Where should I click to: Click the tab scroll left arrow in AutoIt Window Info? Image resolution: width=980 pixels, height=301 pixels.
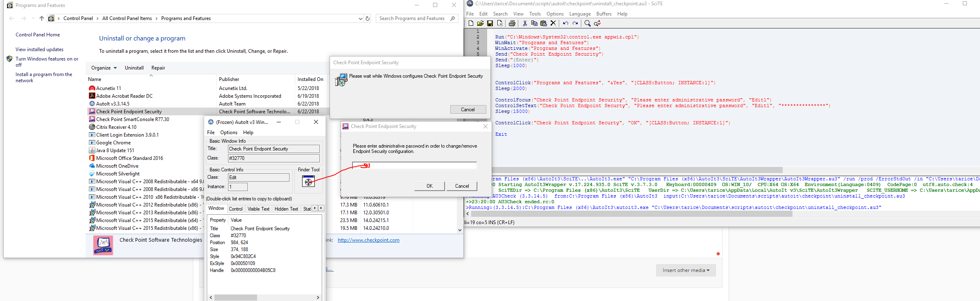pos(315,208)
